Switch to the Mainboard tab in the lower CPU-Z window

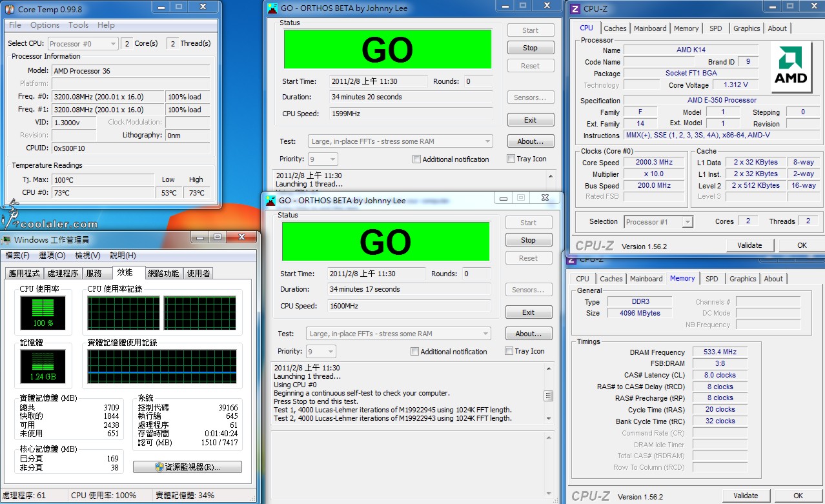point(646,279)
